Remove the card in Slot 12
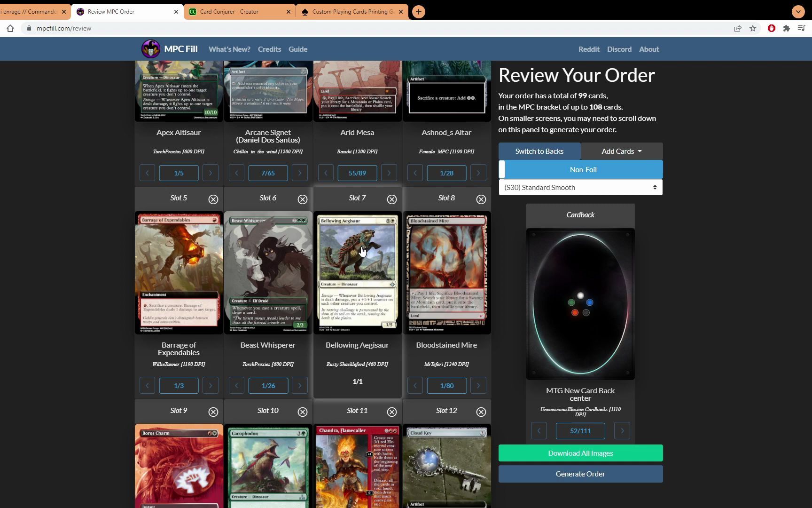 pyautogui.click(x=481, y=412)
